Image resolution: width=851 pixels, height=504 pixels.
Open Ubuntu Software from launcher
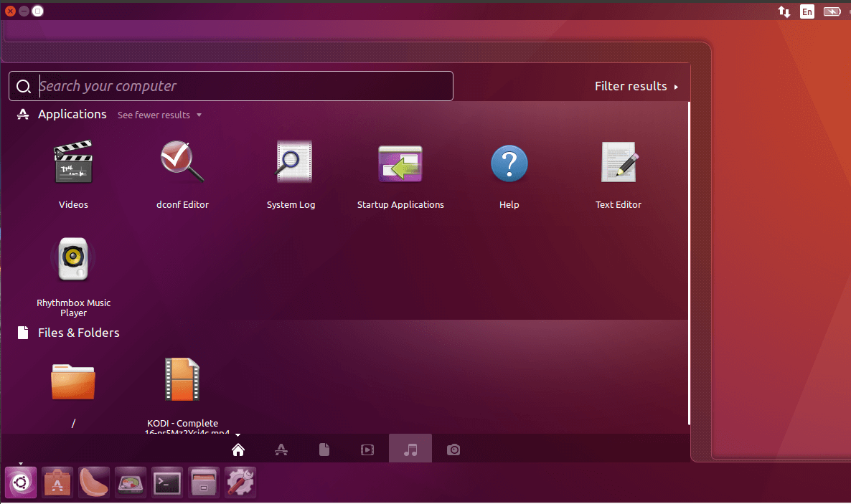click(x=57, y=483)
